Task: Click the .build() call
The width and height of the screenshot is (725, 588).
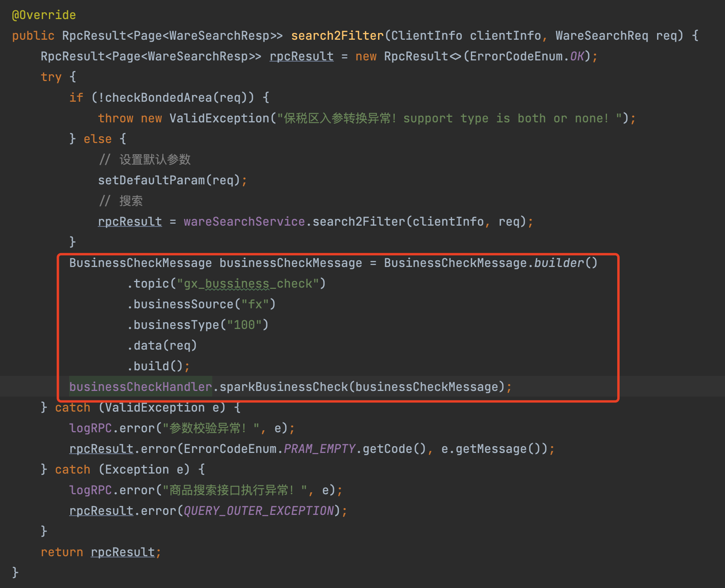Action: [155, 366]
